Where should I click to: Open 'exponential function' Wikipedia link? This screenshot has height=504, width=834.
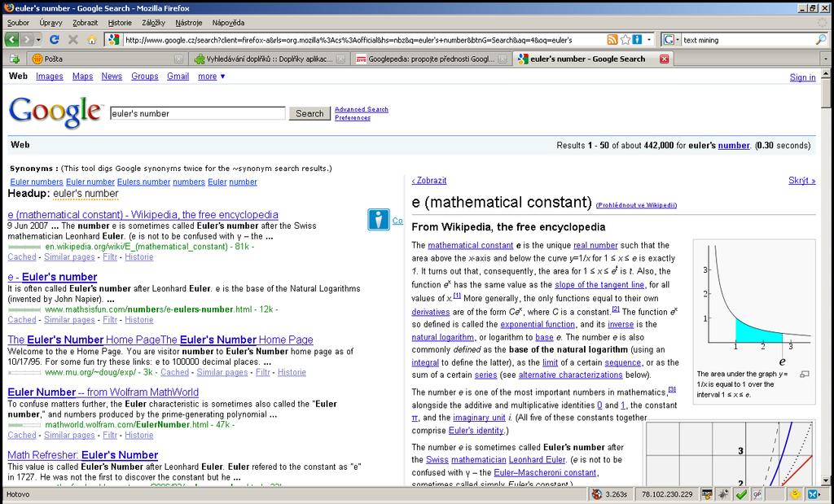click(538, 324)
